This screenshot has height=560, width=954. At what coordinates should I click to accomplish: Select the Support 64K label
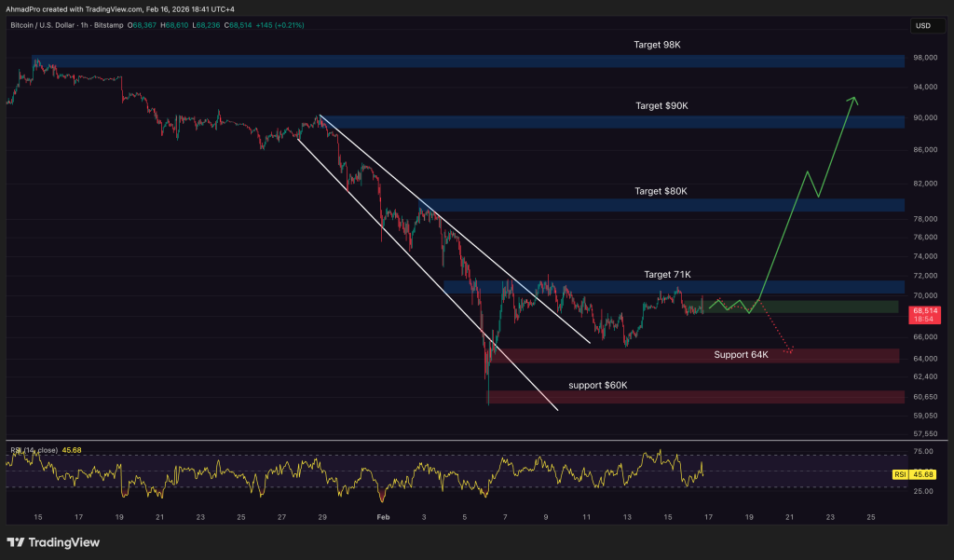741,355
